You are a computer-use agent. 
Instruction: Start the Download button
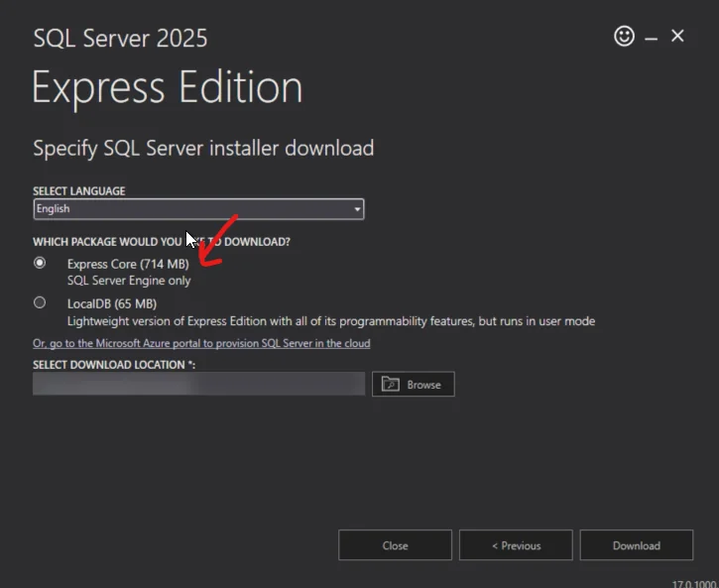[x=637, y=545]
